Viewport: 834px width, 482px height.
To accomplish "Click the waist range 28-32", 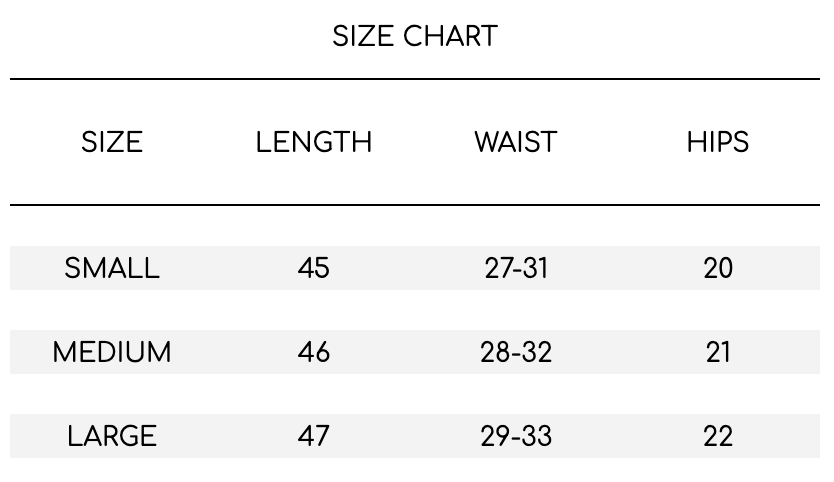I will coord(516,352).
